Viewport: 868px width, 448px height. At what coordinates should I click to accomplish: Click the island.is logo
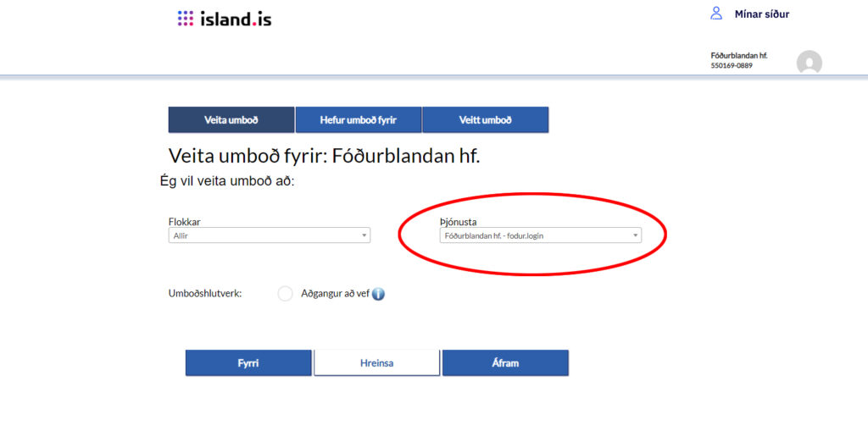(x=224, y=19)
